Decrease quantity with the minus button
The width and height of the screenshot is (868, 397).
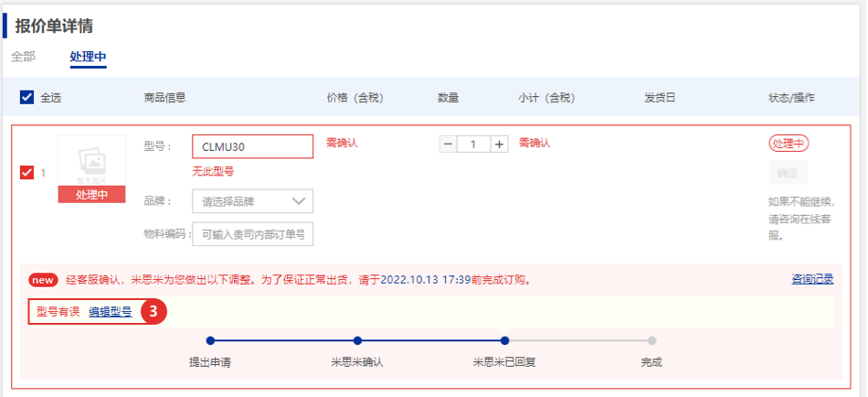pyautogui.click(x=448, y=145)
